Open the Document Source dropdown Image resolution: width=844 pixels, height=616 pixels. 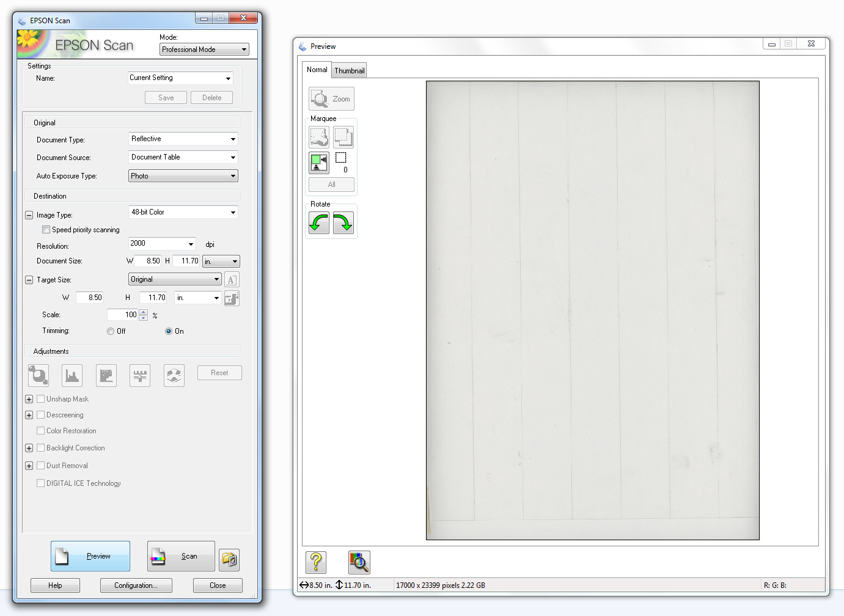[x=183, y=158]
